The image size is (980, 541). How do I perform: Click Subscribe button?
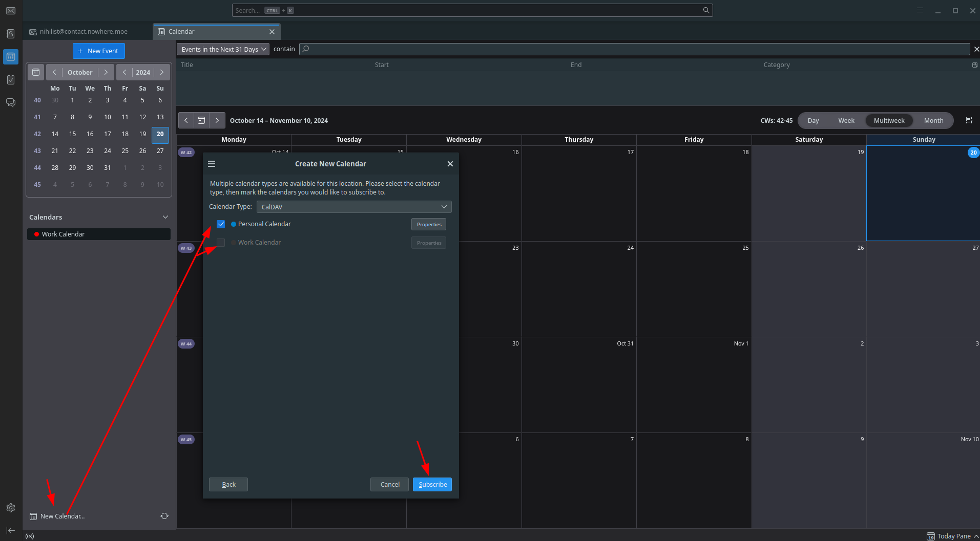(432, 484)
